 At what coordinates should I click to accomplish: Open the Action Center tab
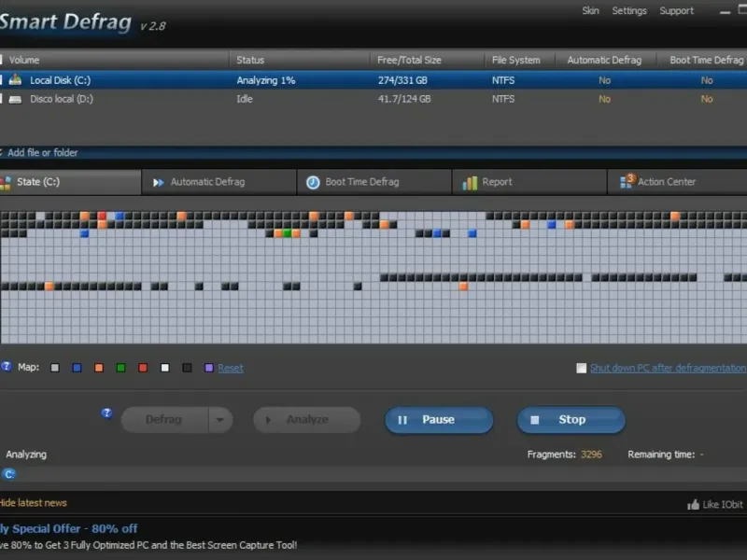678,182
